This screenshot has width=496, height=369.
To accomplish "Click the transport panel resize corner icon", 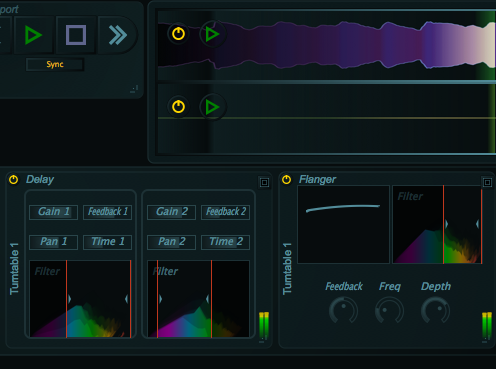I will click(x=134, y=89).
